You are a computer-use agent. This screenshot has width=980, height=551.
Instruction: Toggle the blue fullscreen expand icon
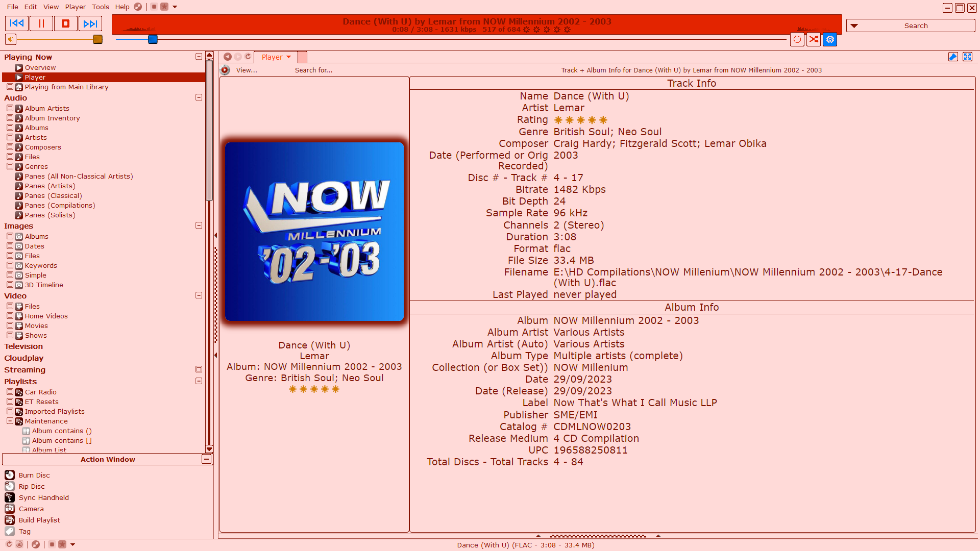967,57
